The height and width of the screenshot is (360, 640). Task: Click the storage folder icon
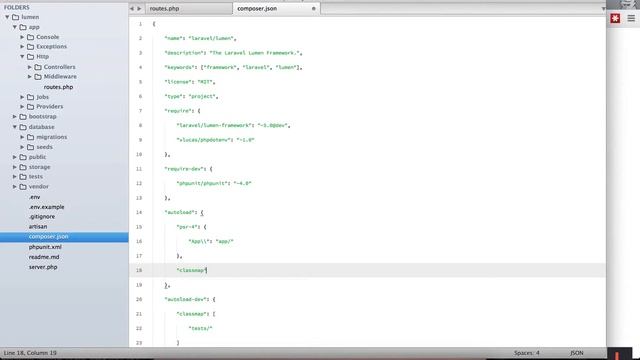tap(23, 167)
